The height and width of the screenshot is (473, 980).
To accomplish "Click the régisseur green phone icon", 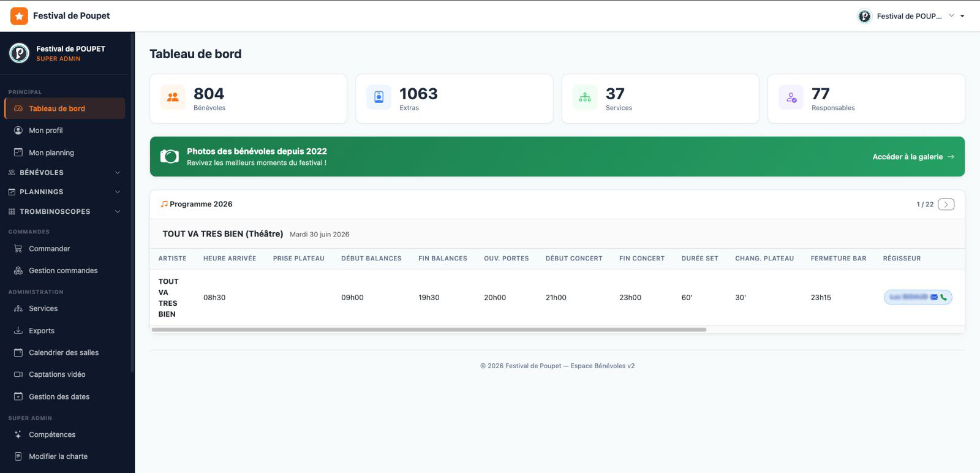I will pos(943,297).
